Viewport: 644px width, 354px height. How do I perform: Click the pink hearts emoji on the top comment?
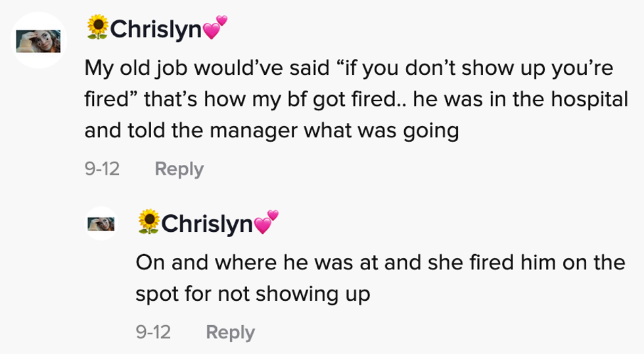(x=214, y=29)
